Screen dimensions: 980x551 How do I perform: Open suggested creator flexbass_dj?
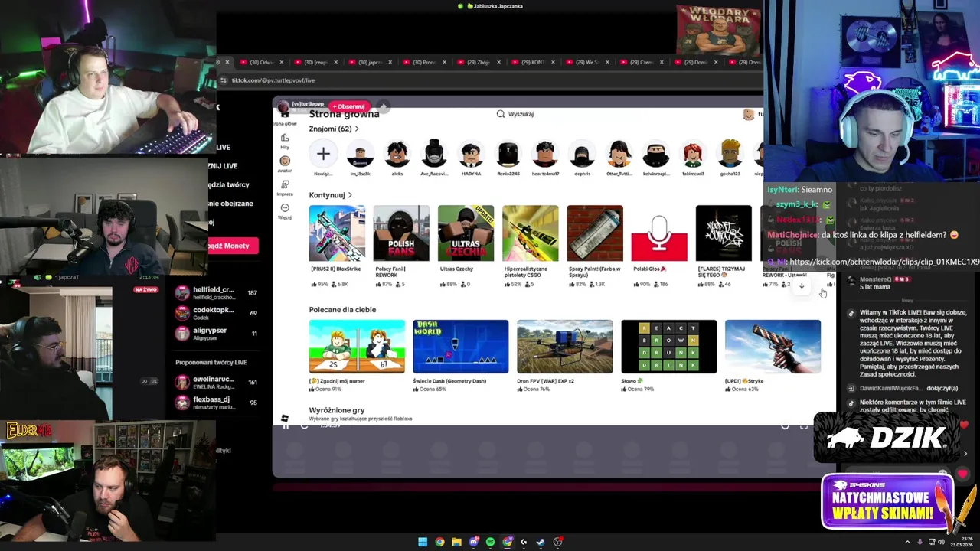(216, 403)
